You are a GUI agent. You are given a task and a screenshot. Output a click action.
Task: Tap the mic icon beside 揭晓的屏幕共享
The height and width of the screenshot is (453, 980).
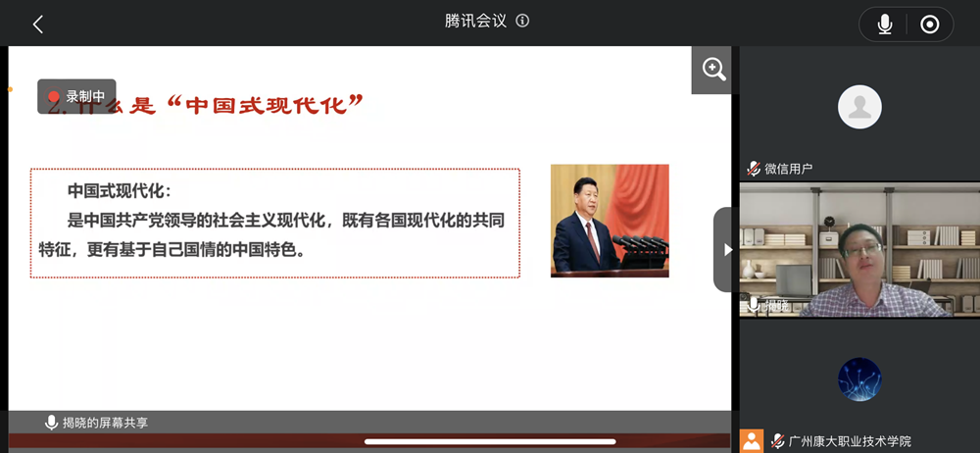51,423
